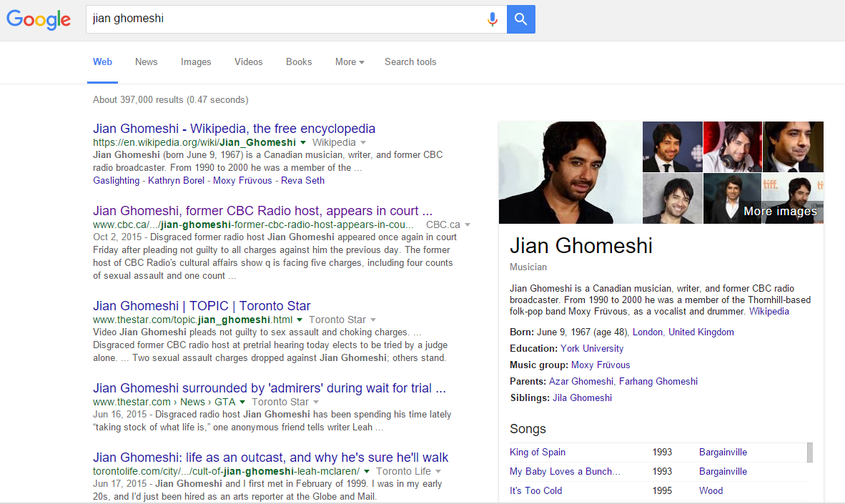Open the United Kingdom link
Image resolution: width=845 pixels, height=504 pixels.
pos(701,332)
